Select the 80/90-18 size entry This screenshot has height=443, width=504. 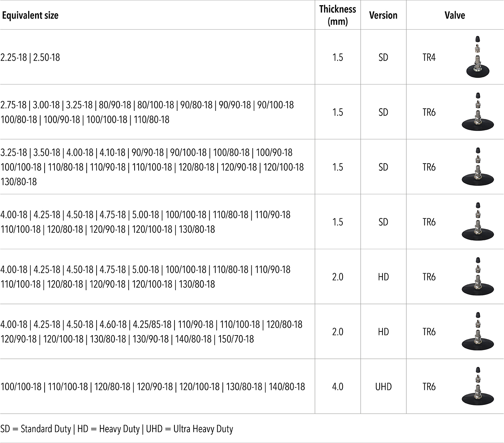115,105
